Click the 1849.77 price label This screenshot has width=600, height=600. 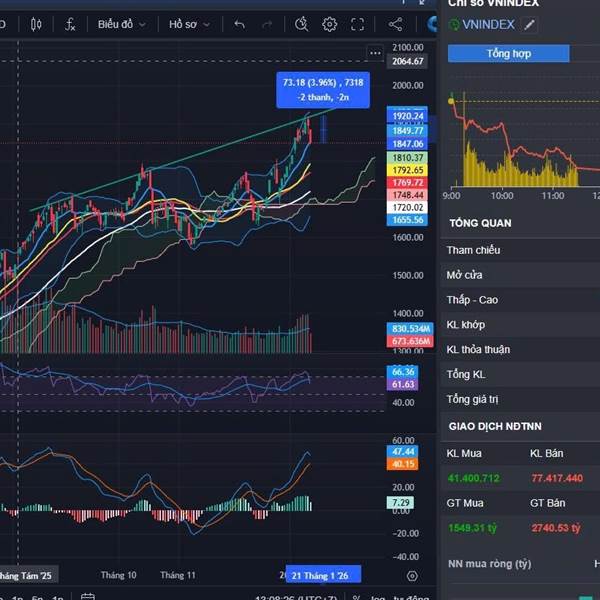coord(408,130)
